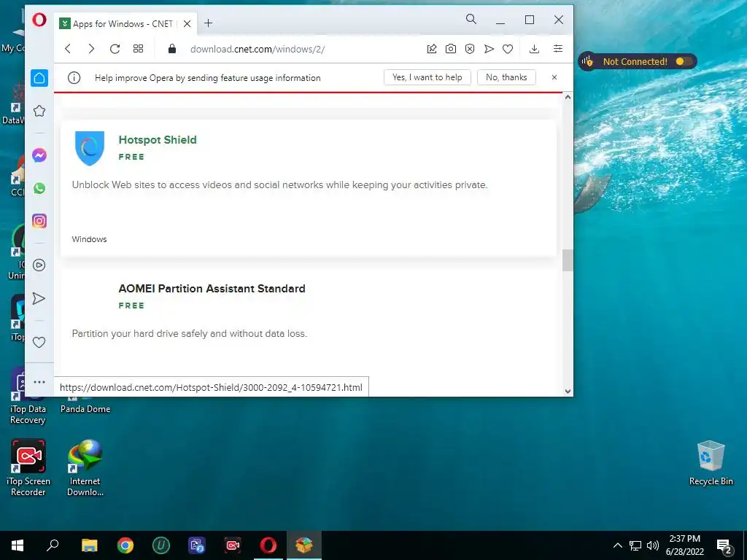Send page to My Flow from address bar
This screenshot has height=560, width=747.
[489, 49]
